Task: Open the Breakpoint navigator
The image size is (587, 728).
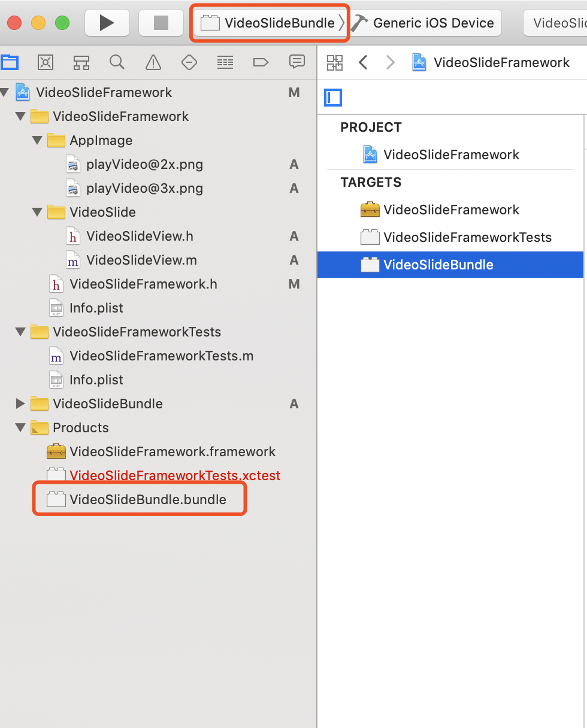Action: click(261, 62)
